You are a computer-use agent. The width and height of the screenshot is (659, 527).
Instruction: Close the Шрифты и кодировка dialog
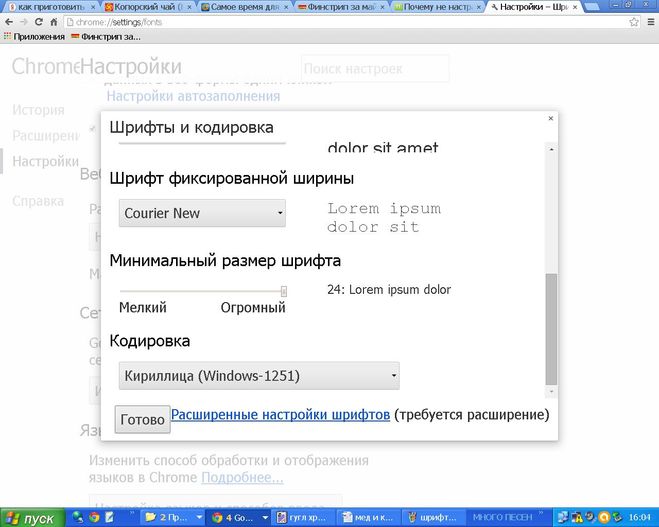click(x=551, y=119)
